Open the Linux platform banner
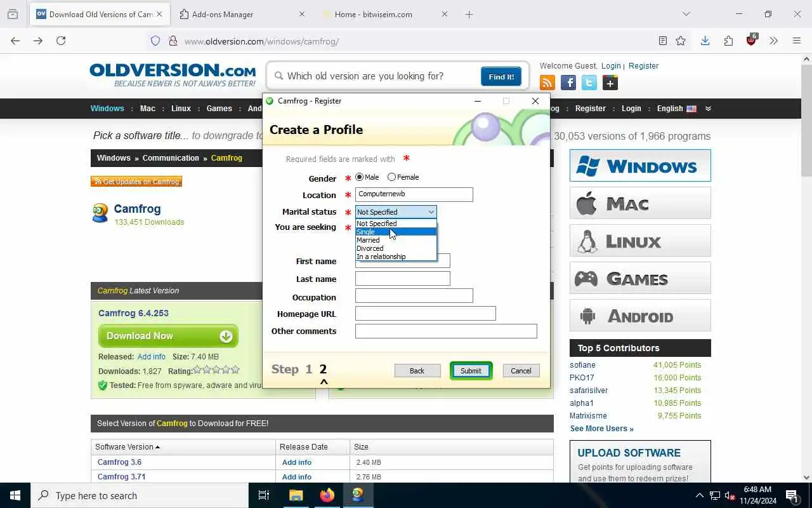 pyautogui.click(x=640, y=241)
